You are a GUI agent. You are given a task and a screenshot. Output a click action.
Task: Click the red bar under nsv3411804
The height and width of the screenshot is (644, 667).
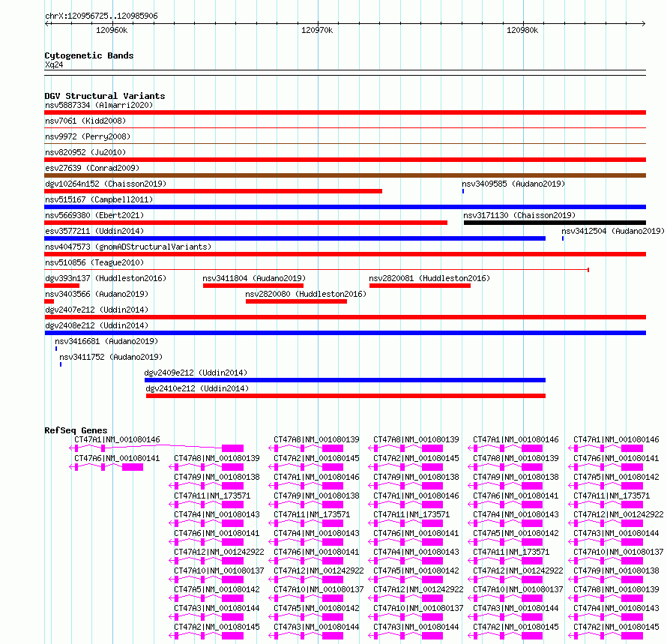click(x=253, y=286)
